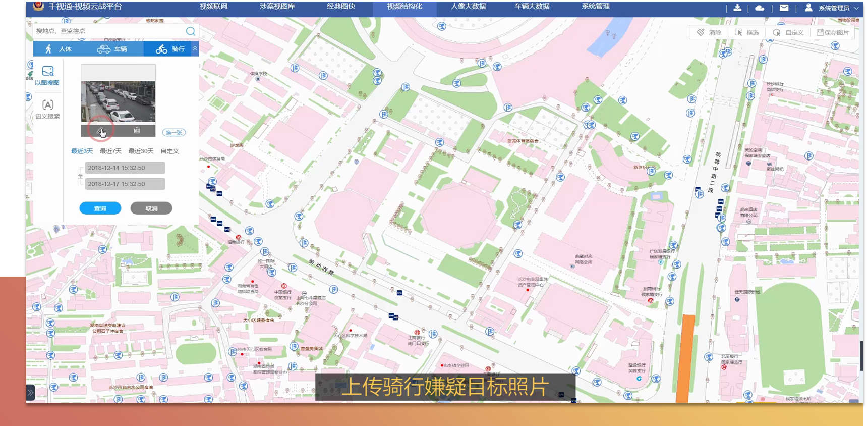
Task: Open the 涉案视图库 menu
Action: [x=277, y=7]
